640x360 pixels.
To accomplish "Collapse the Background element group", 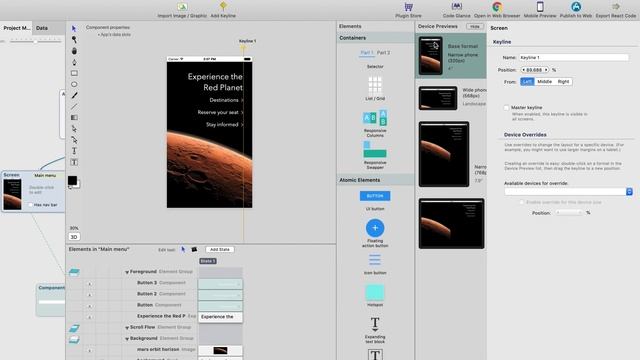I will [127, 339].
